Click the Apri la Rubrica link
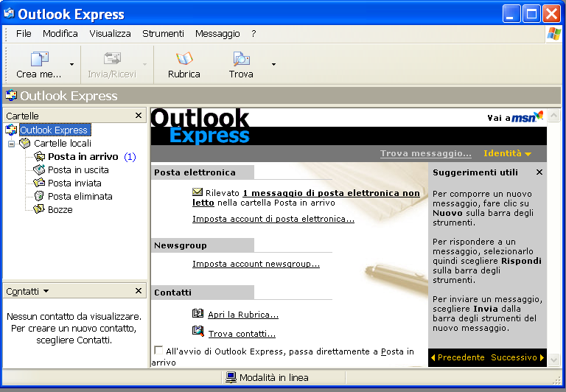The image size is (566, 392). 243,315
